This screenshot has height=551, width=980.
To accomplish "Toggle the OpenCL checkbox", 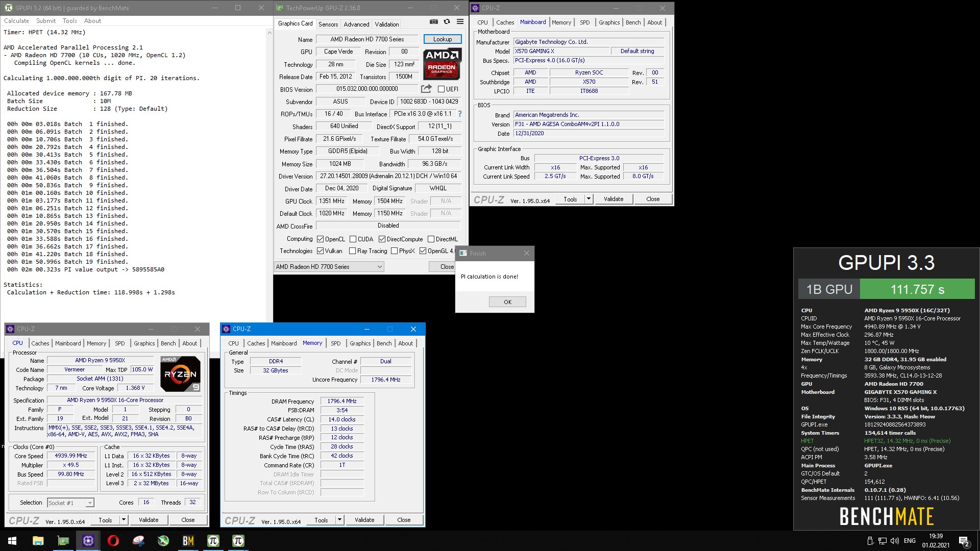I will 320,239.
